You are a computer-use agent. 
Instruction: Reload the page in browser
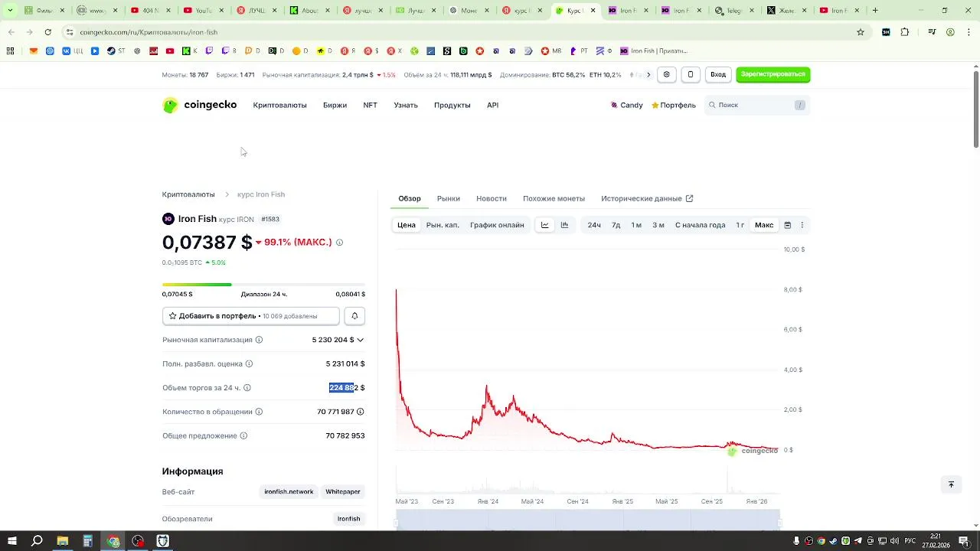pyautogui.click(x=47, y=32)
